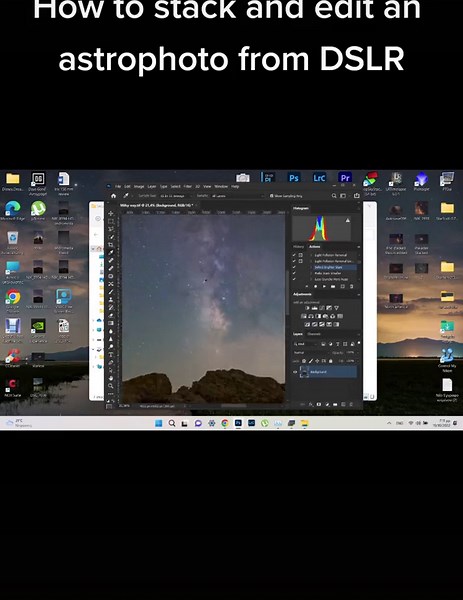
Task: Click the Delete trash icon in Actions panel
Action: 351,286
